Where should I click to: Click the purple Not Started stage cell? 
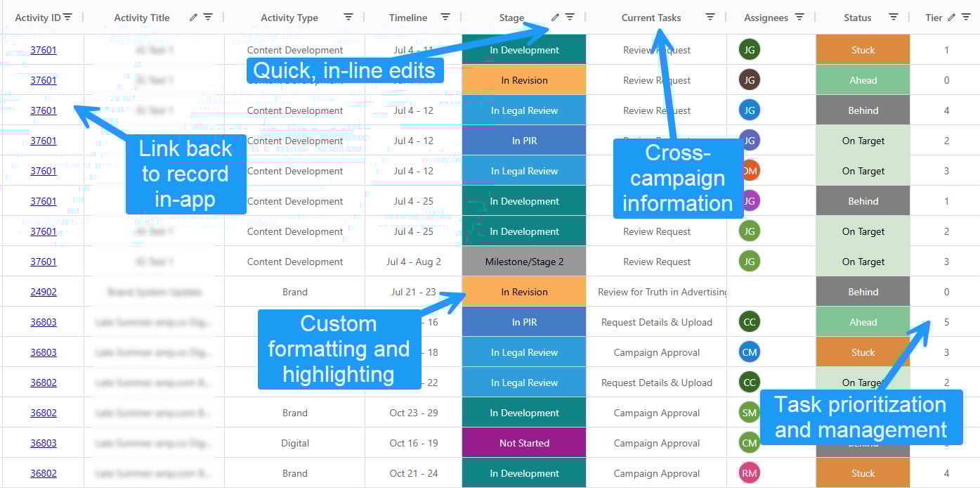(524, 443)
